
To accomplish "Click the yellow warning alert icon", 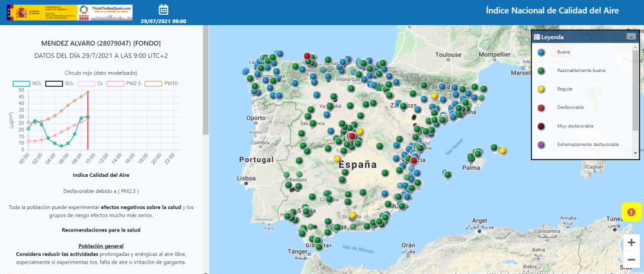I will point(631,212).
